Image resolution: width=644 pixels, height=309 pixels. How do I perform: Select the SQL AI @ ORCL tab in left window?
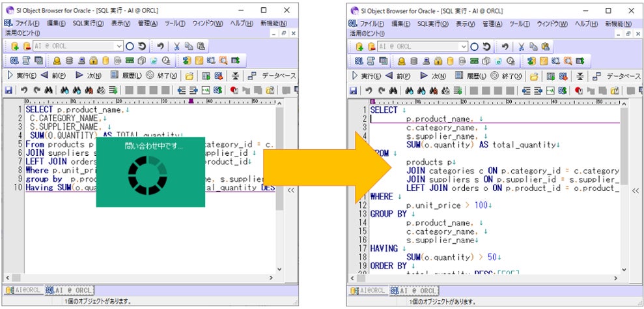pyautogui.click(x=69, y=291)
